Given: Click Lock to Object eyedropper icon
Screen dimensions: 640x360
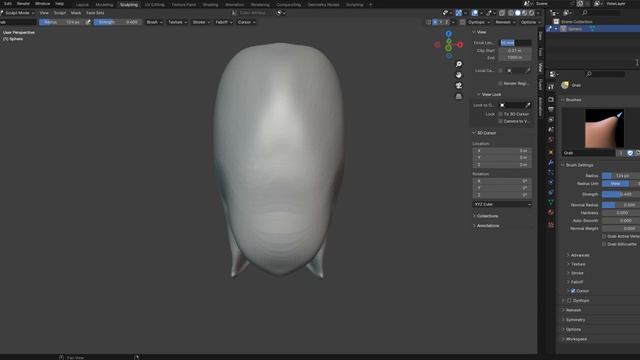Looking at the screenshot, I should [528, 105].
